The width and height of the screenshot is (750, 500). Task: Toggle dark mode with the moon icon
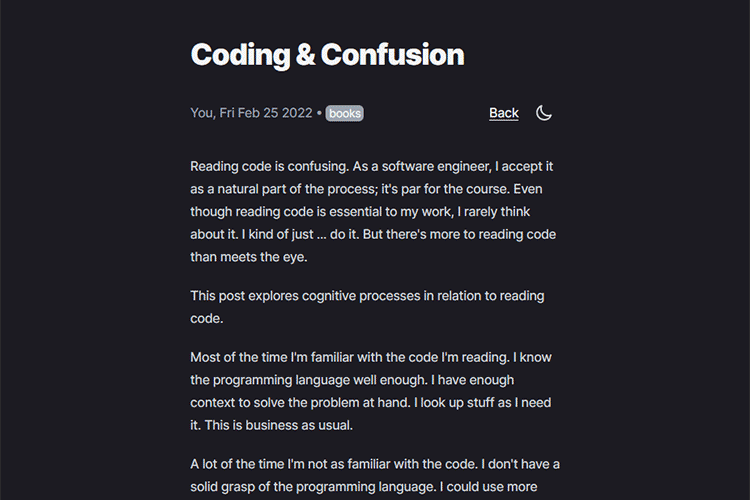[544, 113]
